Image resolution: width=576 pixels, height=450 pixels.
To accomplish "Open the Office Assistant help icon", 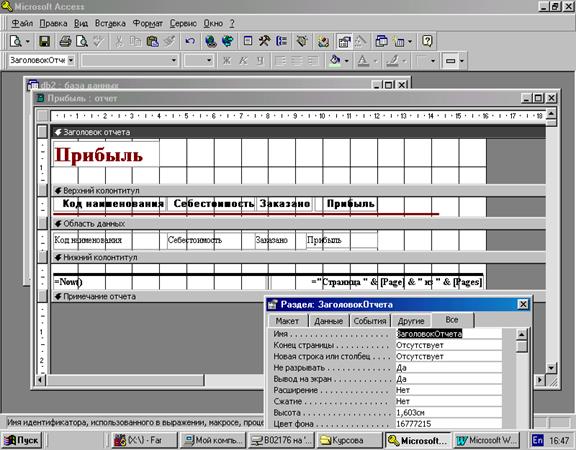I will 427,41.
